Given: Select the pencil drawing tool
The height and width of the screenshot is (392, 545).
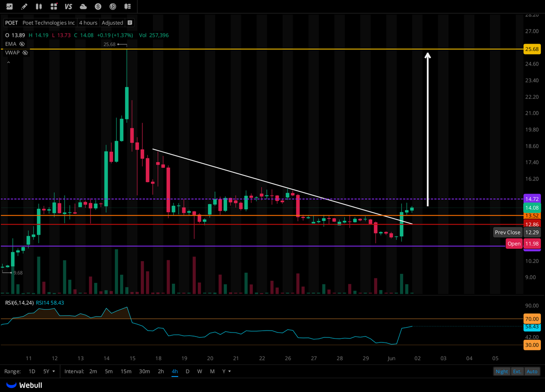Looking at the screenshot, I should coord(24,6).
